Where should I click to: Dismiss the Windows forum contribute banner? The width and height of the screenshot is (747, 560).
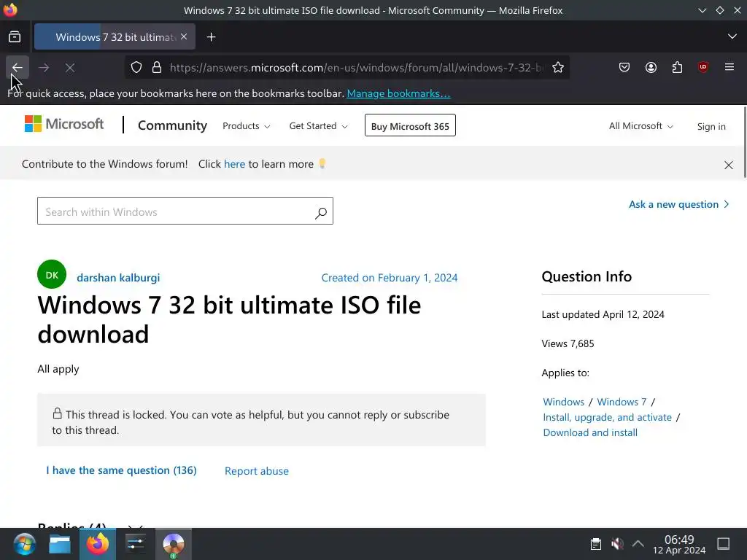[729, 165]
